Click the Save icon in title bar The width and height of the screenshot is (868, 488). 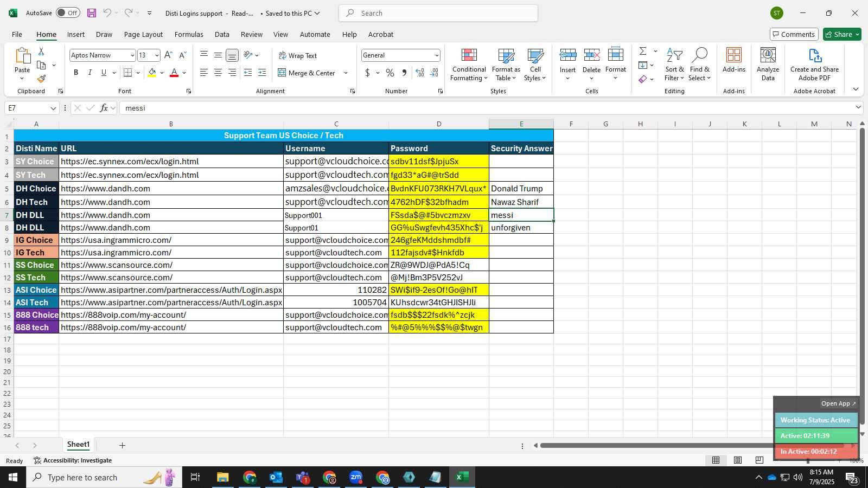[x=92, y=13]
